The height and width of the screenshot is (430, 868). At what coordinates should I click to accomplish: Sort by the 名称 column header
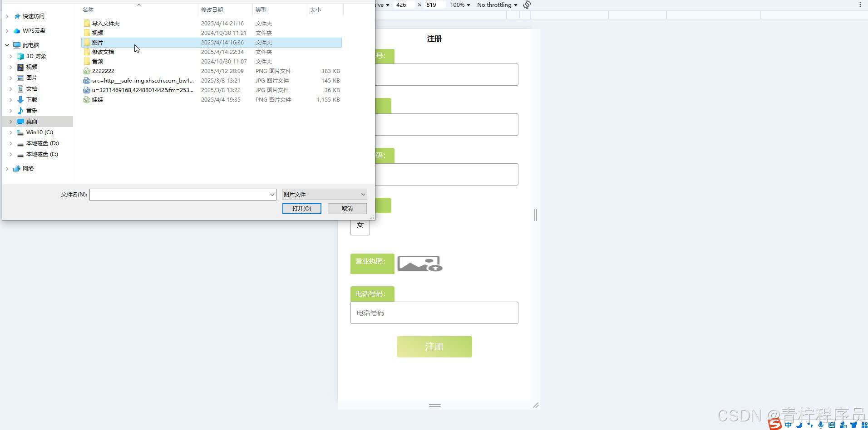click(88, 10)
